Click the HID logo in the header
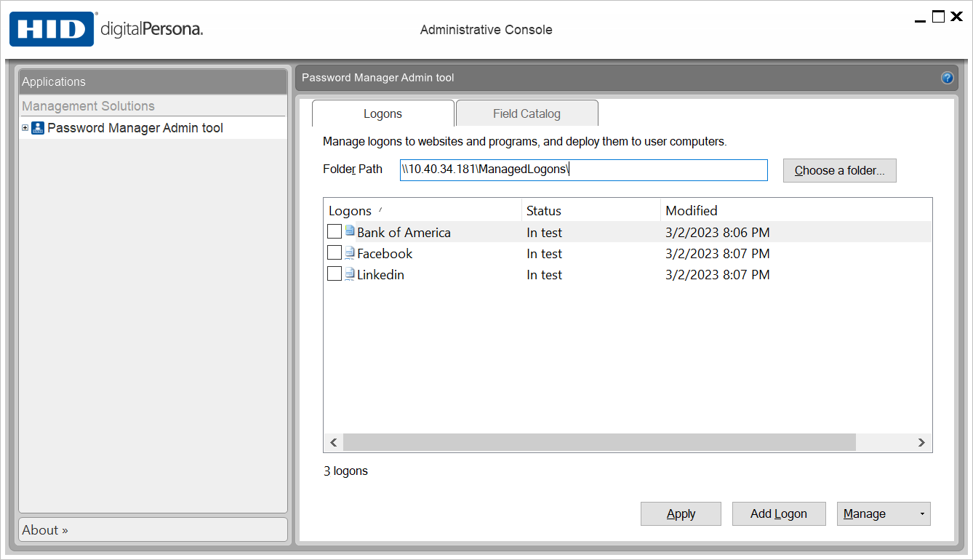973x560 pixels. (x=52, y=29)
